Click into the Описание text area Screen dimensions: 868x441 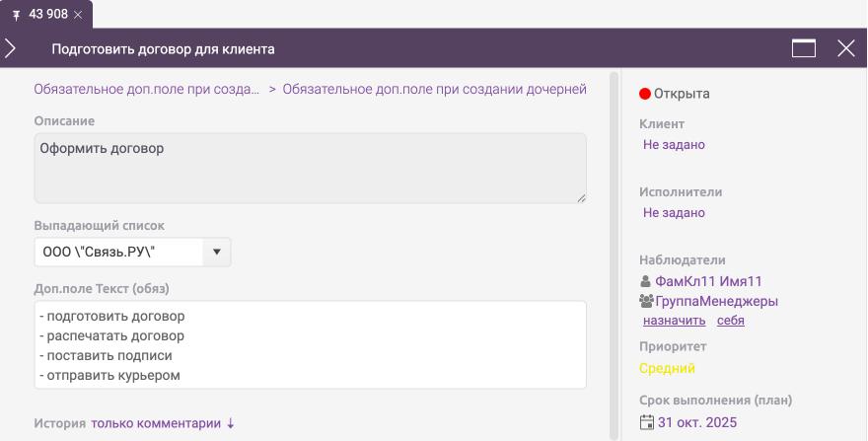310,169
